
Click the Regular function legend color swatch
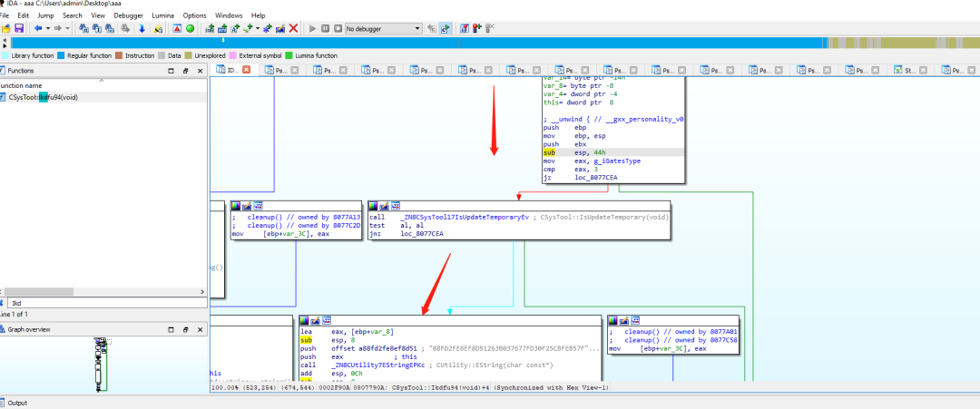pos(62,55)
